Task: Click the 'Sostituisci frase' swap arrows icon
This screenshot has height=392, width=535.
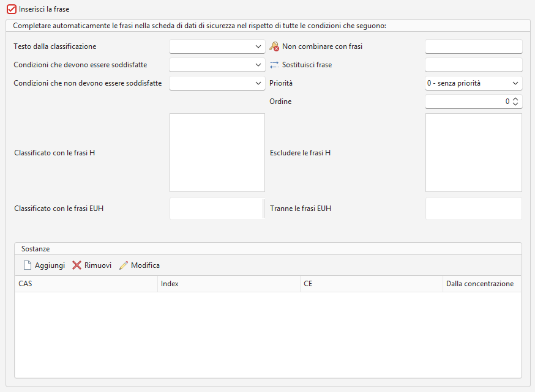Action: [274, 65]
